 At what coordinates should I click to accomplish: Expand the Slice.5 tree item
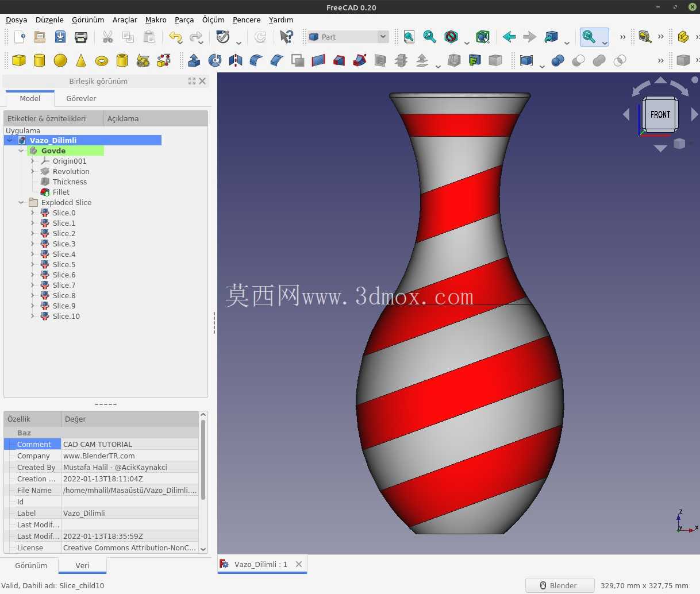click(33, 264)
